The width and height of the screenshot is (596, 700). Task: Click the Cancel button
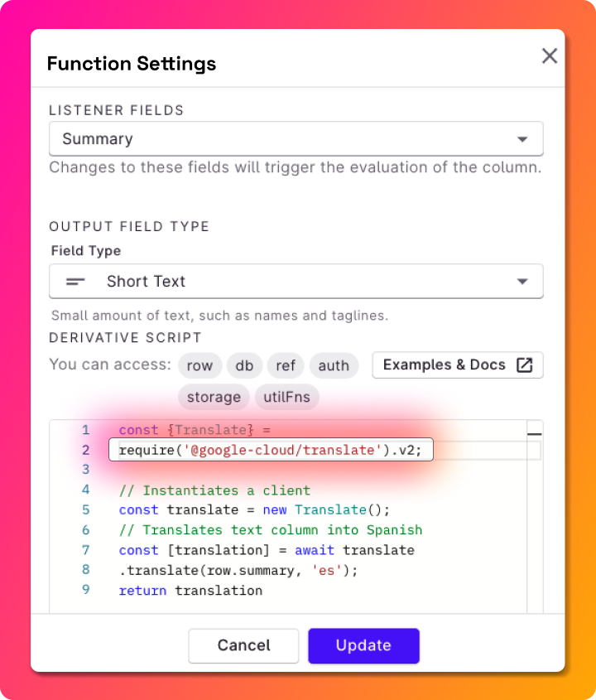pos(243,645)
